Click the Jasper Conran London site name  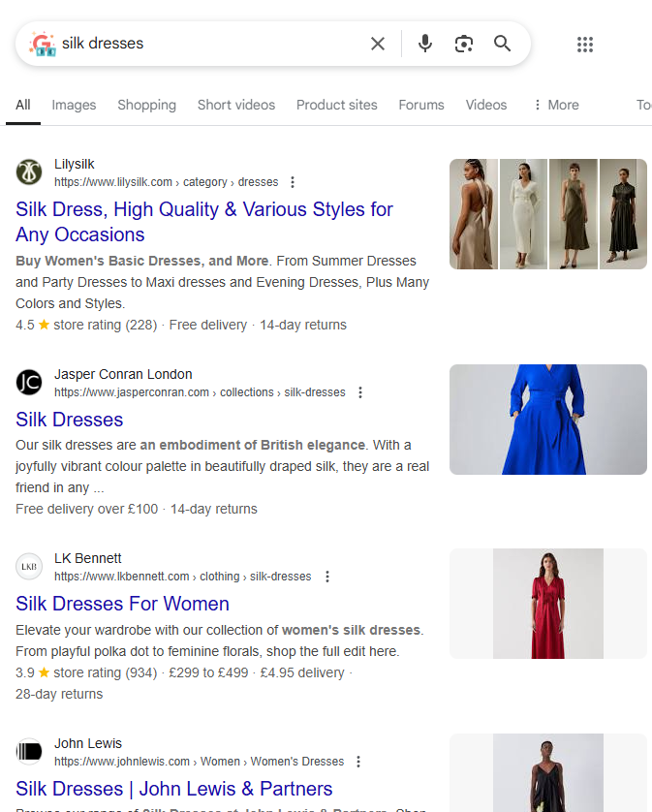coord(123,374)
